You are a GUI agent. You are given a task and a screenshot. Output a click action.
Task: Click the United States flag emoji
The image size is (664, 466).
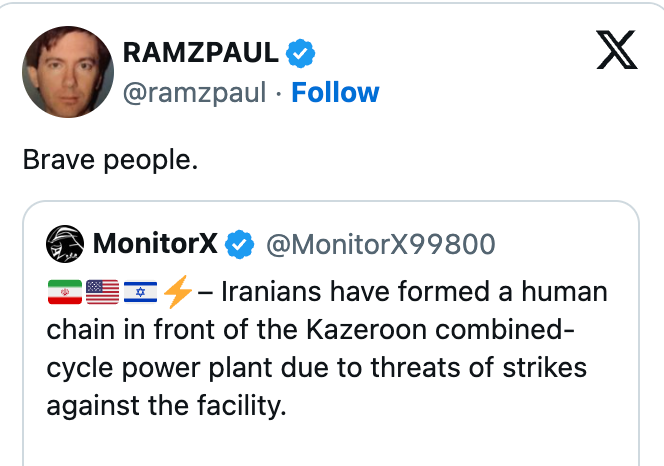[102, 292]
